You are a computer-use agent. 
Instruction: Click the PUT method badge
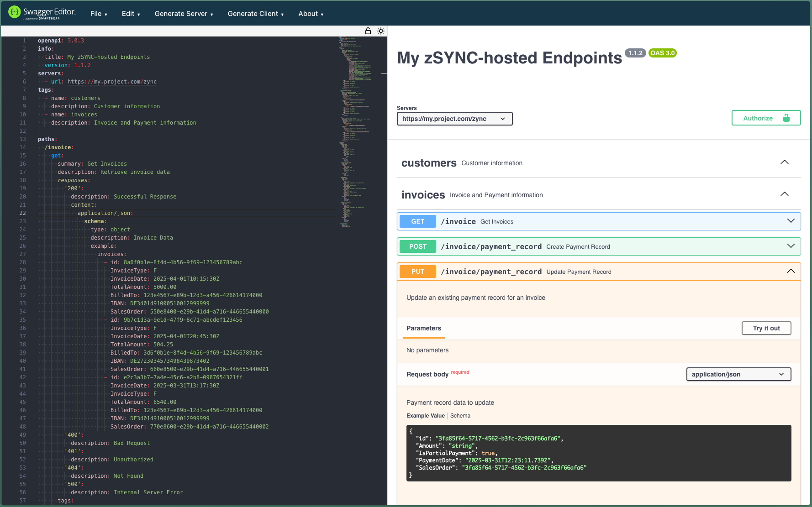[417, 272]
